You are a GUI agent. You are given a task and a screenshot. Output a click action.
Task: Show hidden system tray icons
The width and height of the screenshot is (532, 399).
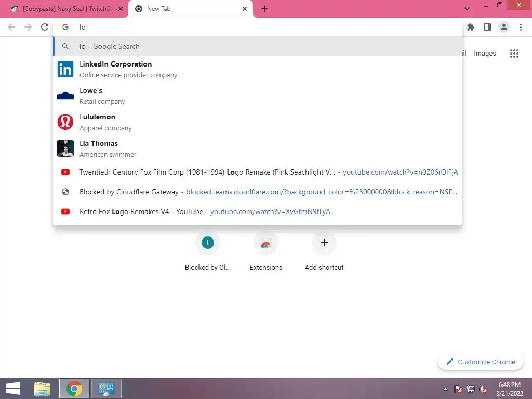445,389
